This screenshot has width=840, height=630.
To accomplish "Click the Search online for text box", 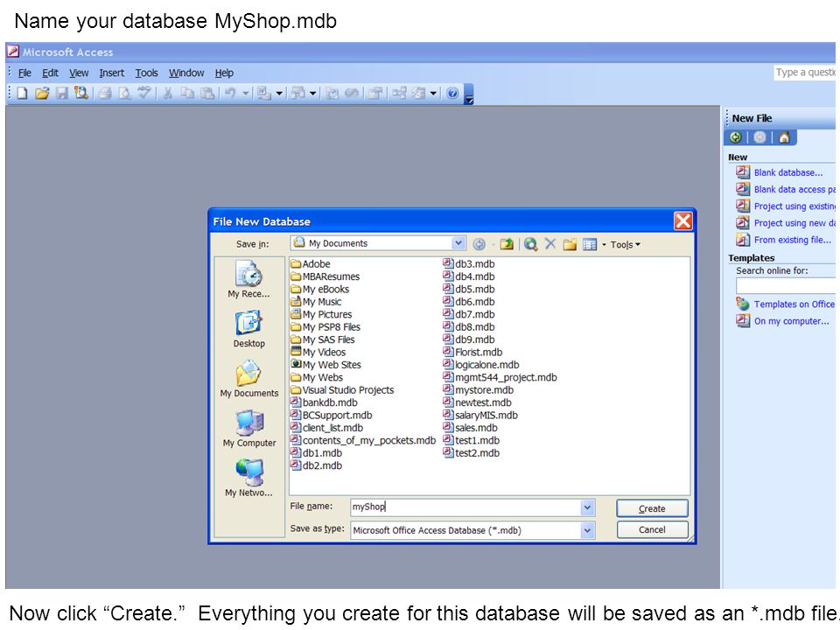I will pyautogui.click(x=786, y=285).
